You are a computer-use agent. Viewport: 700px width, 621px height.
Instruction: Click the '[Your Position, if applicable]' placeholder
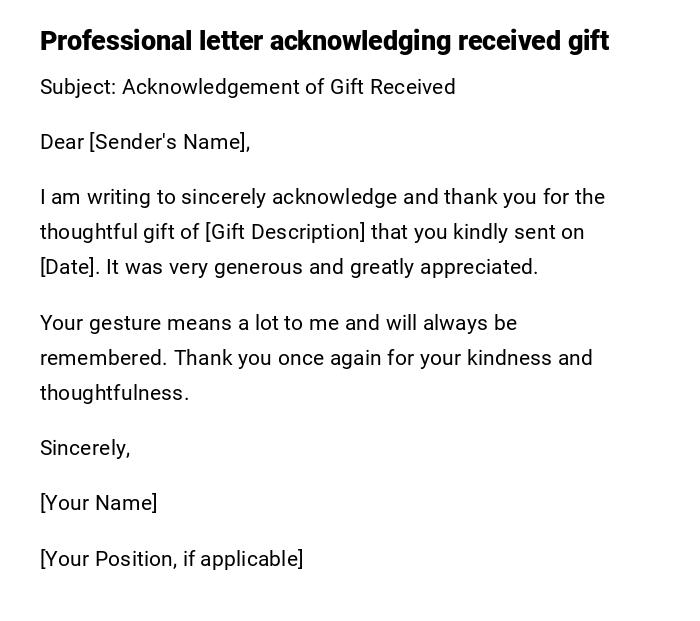[171, 559]
